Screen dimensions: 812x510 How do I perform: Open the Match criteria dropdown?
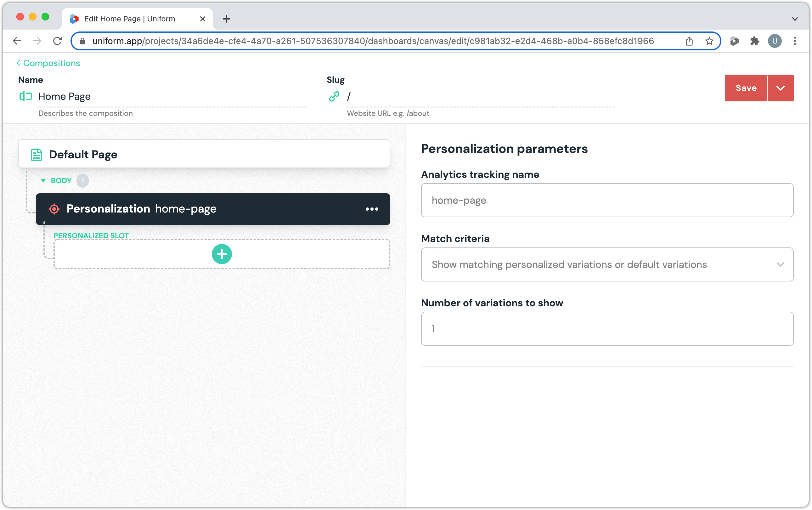coord(607,264)
